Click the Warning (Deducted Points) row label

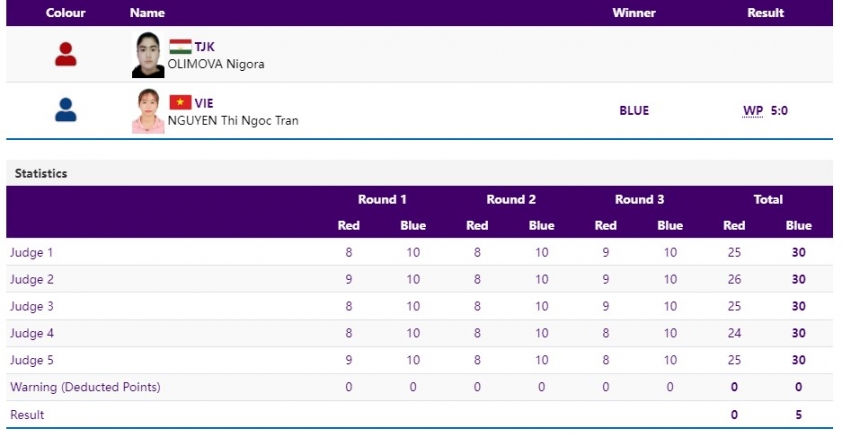click(x=85, y=387)
